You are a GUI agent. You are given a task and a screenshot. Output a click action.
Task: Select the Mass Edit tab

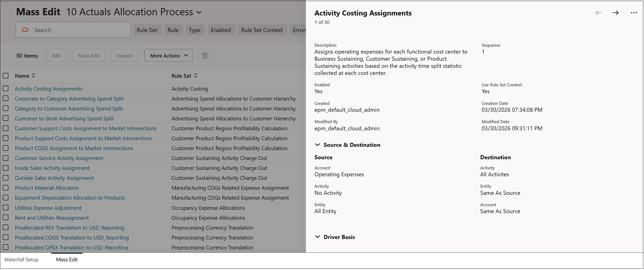pyautogui.click(x=67, y=260)
